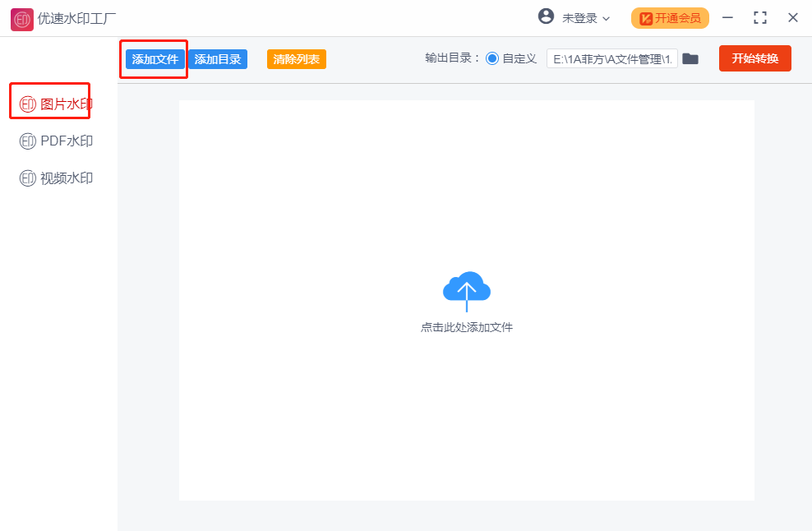Click the 添加目录 button
812x531 pixels.
218,59
